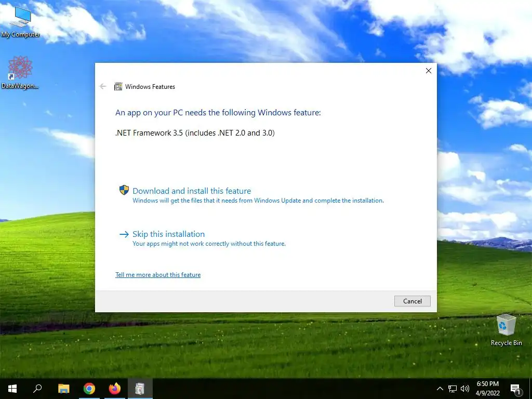This screenshot has height=399, width=532.
Task: Click 'Your apps might not work' text
Action: coord(209,244)
